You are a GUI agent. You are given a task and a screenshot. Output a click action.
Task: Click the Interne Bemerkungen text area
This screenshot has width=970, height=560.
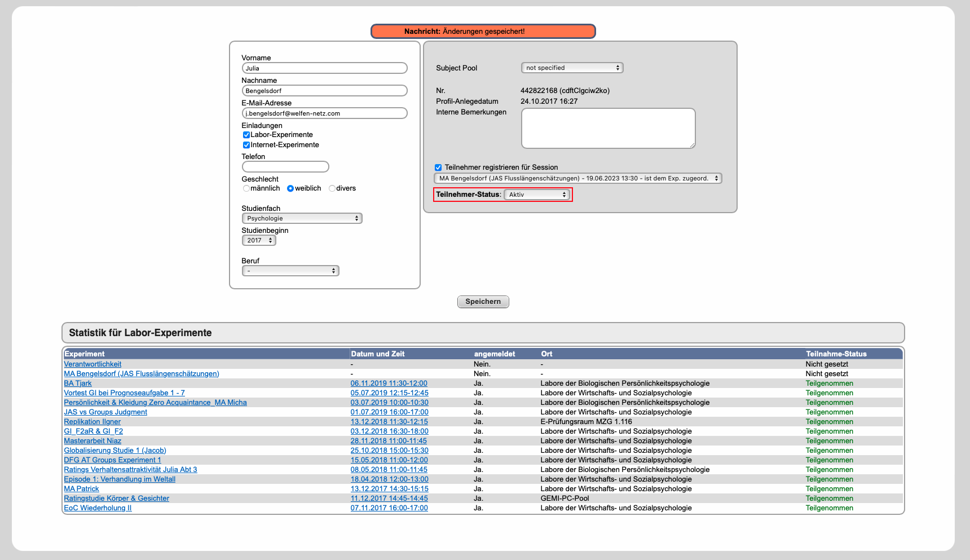point(608,129)
